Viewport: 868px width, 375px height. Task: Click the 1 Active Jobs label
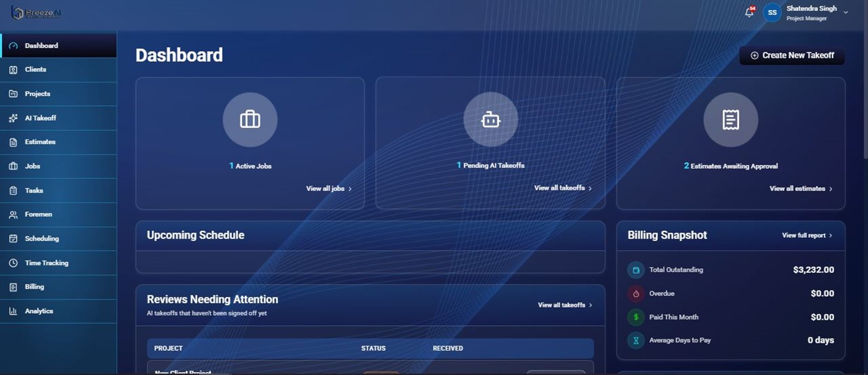pyautogui.click(x=250, y=166)
